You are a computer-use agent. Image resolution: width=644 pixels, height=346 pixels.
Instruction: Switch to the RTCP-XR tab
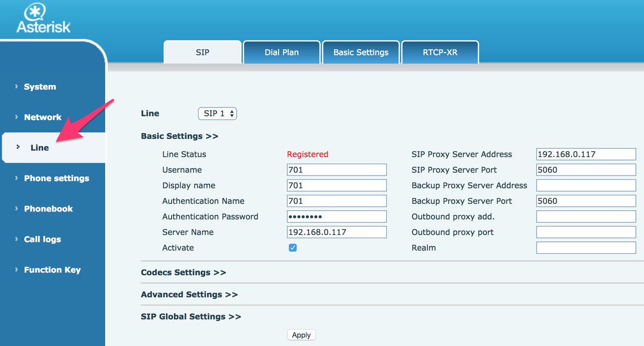point(440,53)
